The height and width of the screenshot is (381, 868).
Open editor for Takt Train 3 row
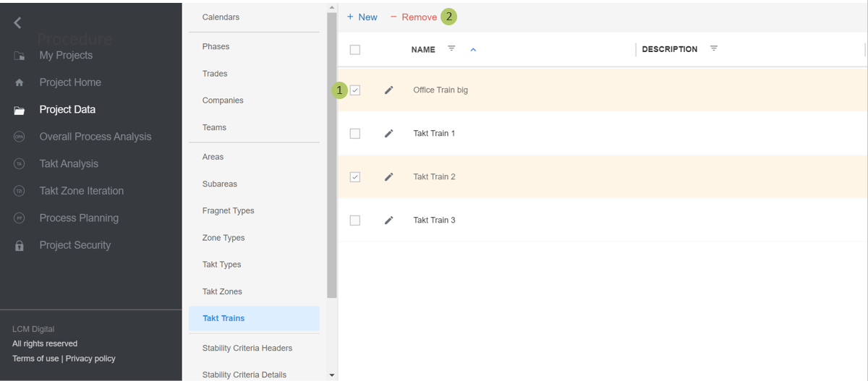click(x=388, y=221)
